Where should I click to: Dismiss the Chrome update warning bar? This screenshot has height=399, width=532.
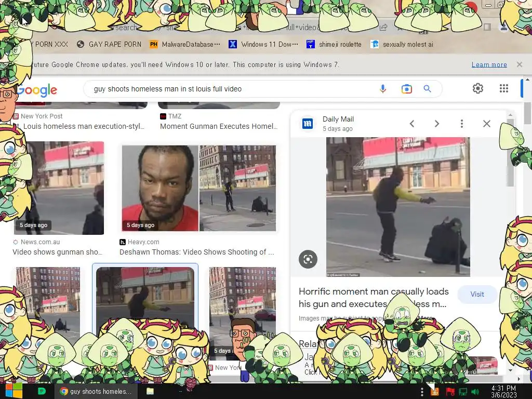pyautogui.click(x=520, y=64)
